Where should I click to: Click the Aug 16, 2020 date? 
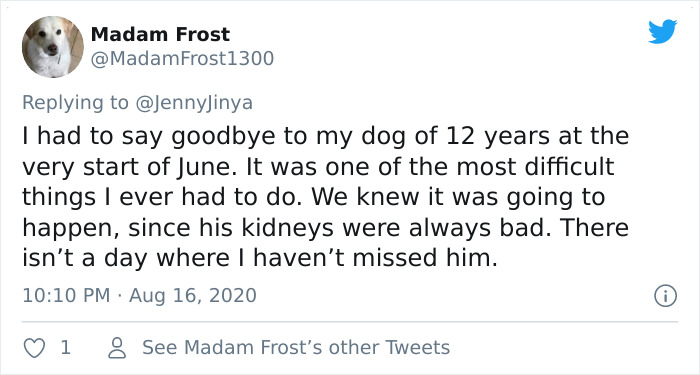pos(193,296)
